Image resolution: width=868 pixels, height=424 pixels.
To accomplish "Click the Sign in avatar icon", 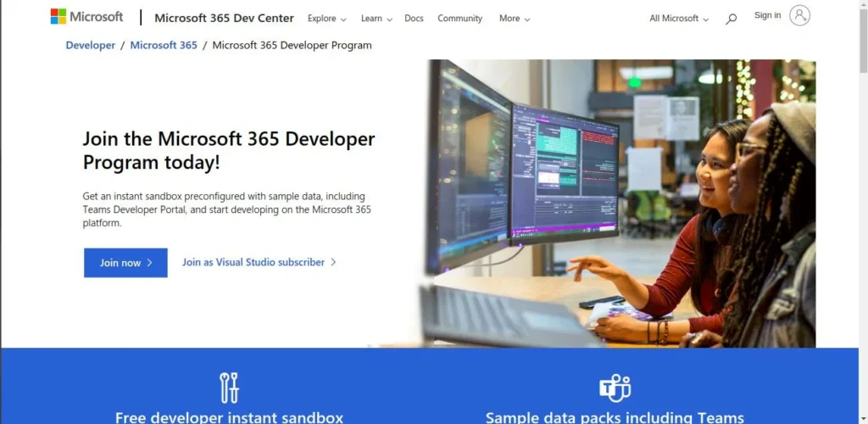I will coord(799,15).
